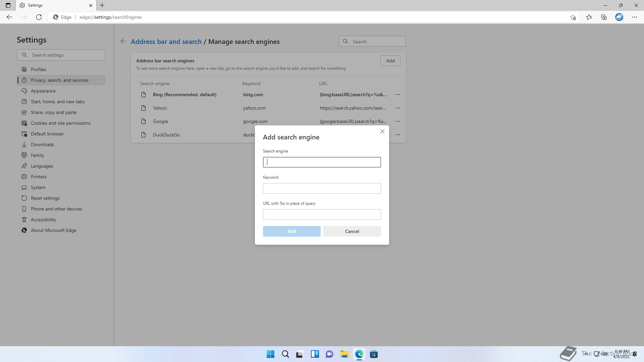
Task: Open System settings
Action: point(61,187)
